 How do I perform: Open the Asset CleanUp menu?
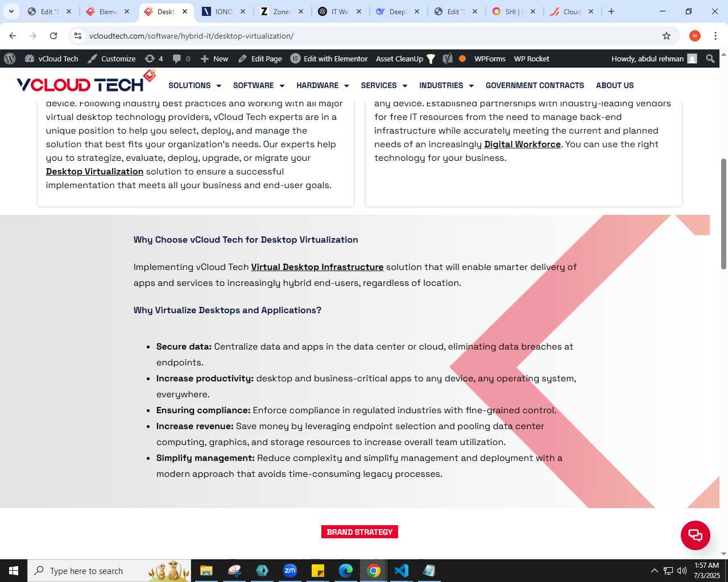(x=406, y=59)
